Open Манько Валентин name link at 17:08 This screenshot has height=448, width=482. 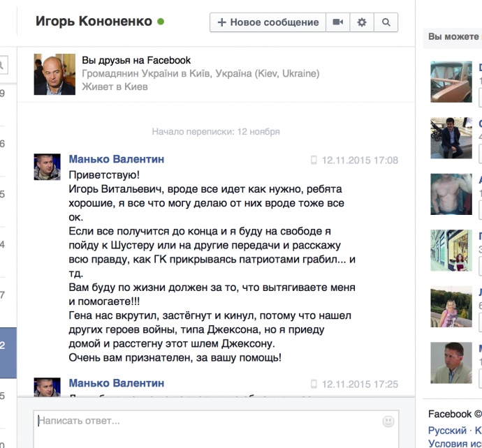point(117,159)
